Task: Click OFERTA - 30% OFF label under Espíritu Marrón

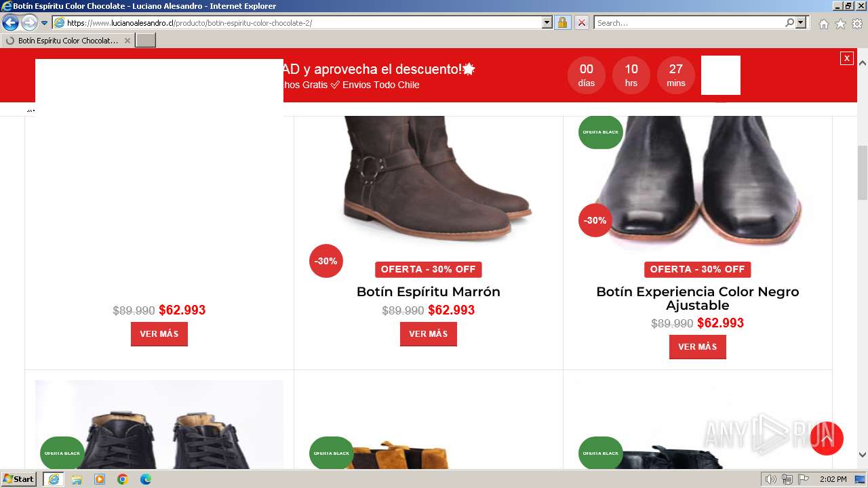Action: click(429, 269)
